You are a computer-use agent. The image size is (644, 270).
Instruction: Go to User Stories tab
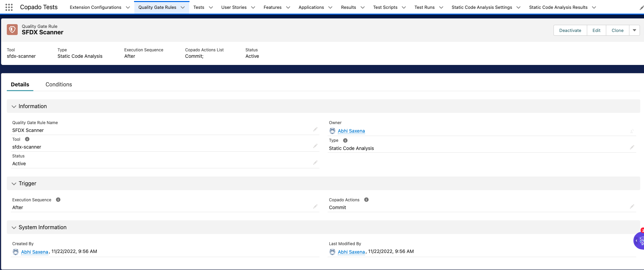click(x=234, y=7)
